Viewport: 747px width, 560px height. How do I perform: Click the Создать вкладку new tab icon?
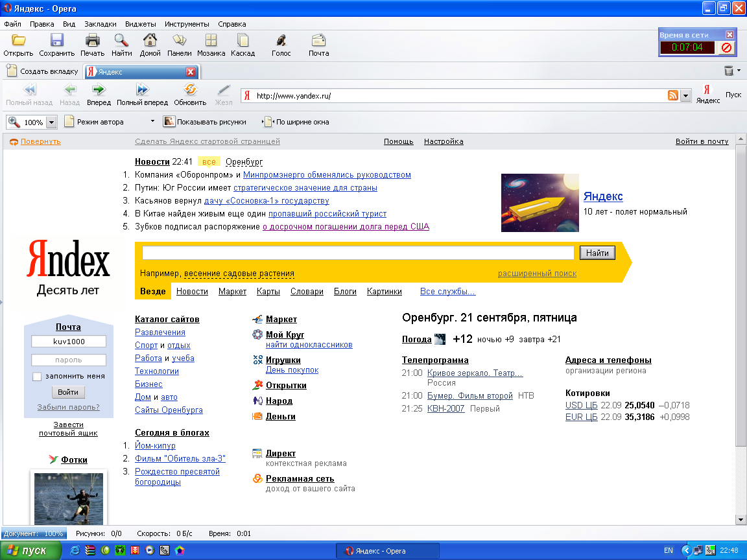coord(12,71)
